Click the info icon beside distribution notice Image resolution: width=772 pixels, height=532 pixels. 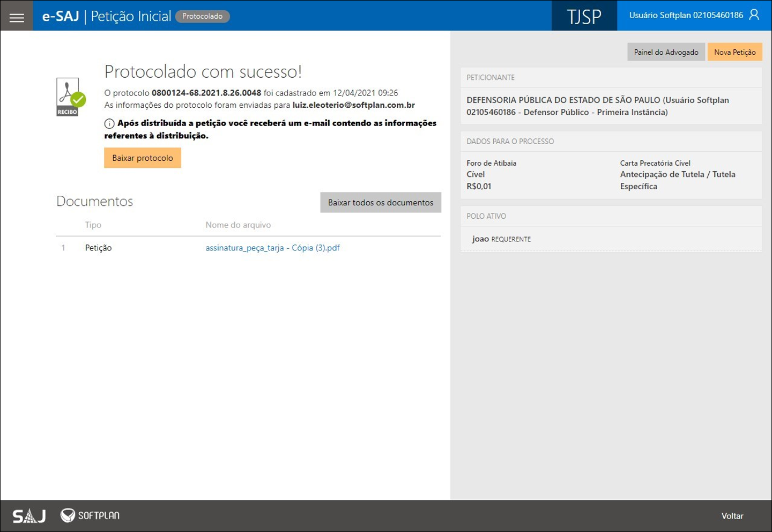109,124
